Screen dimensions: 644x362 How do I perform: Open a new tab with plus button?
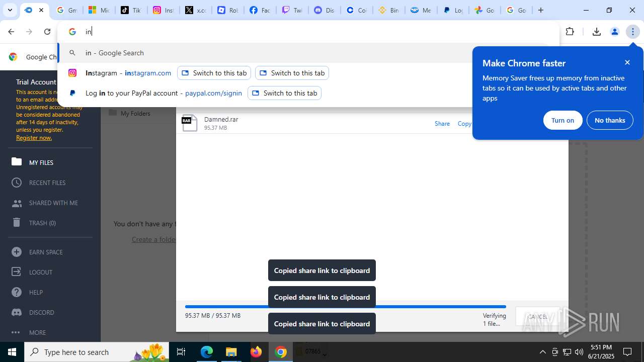pos(541,10)
